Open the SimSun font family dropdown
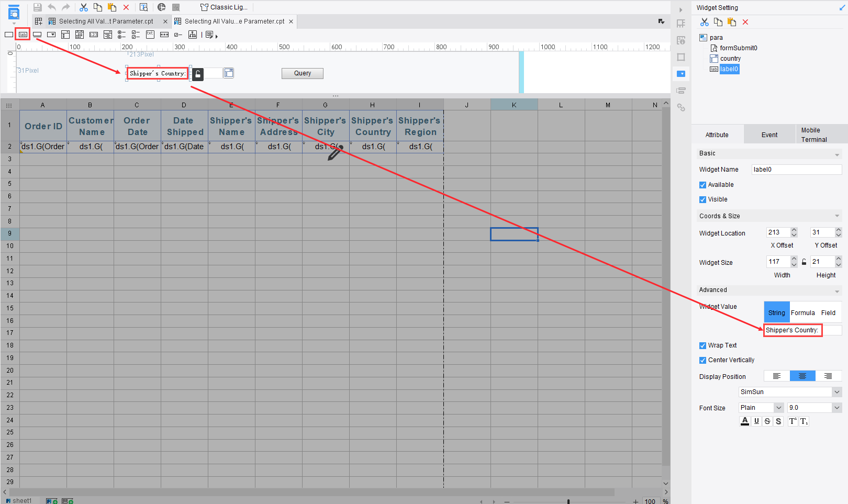The image size is (848, 504). click(836, 391)
